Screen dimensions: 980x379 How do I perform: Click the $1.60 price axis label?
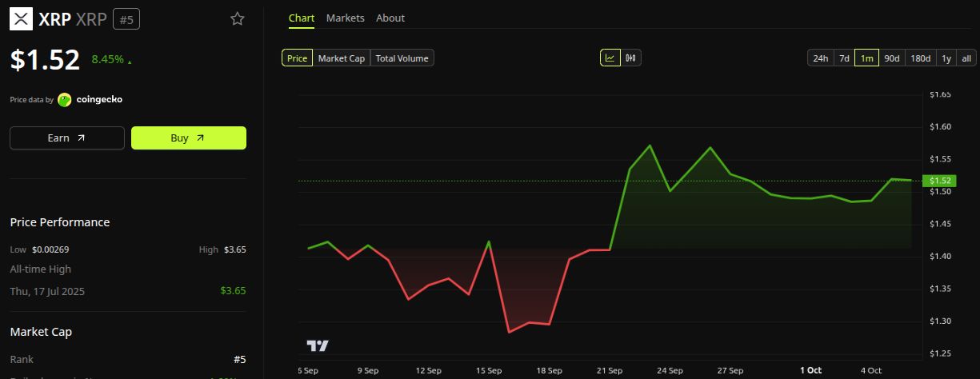point(940,126)
